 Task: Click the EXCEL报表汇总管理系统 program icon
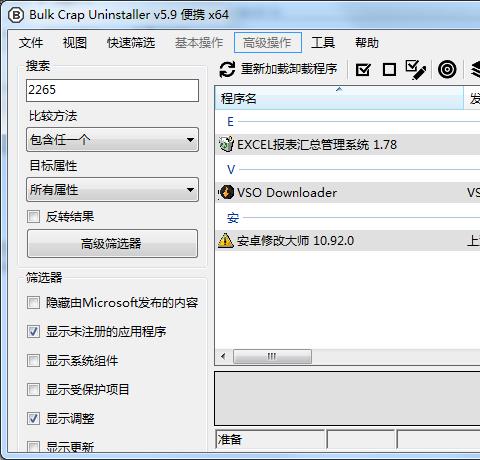[226, 144]
